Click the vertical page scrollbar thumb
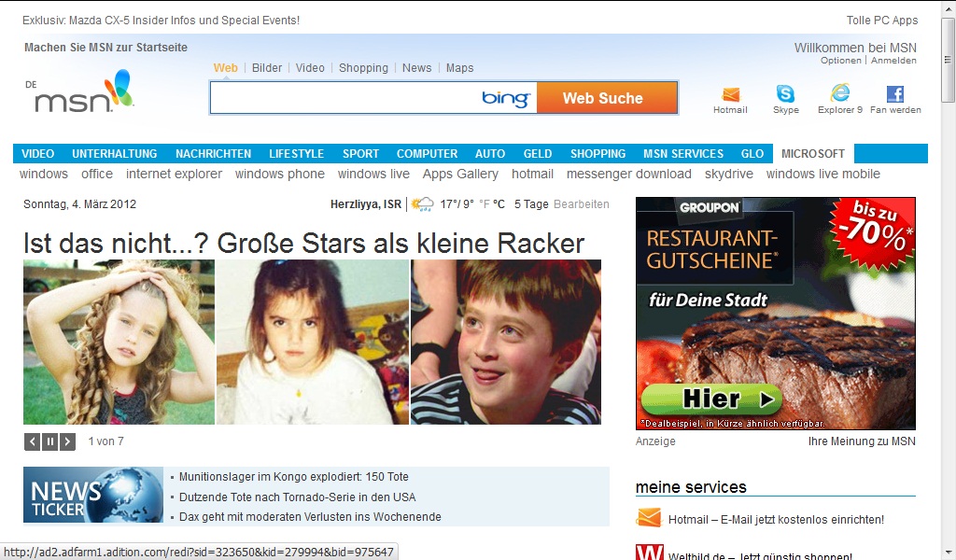The height and width of the screenshot is (560, 956). coord(948,60)
